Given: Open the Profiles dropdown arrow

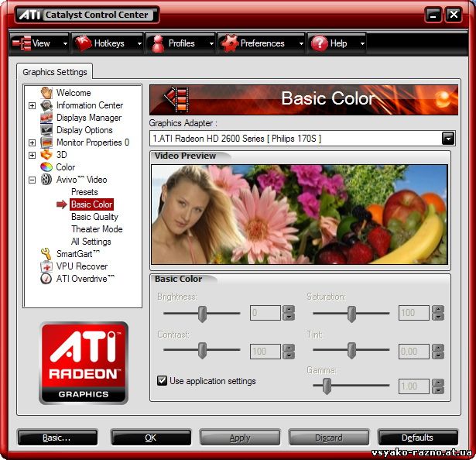Looking at the screenshot, I should tap(211, 43).
